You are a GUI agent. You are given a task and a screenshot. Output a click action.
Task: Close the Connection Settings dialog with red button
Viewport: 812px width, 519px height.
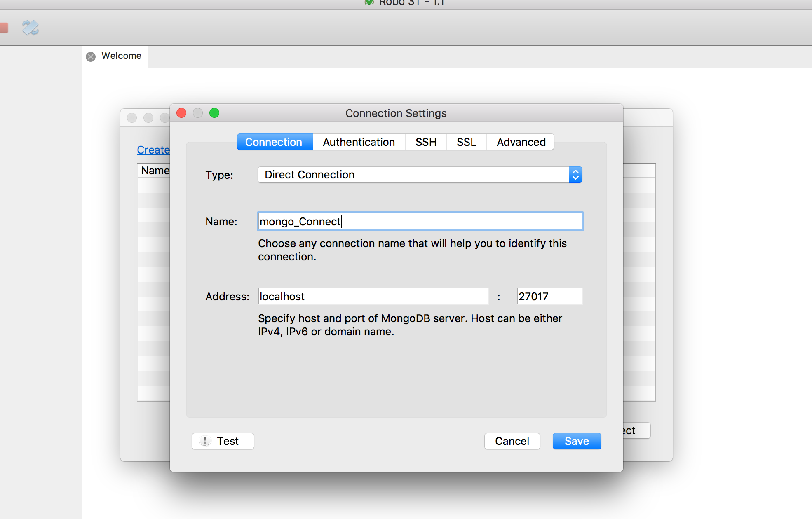click(181, 113)
